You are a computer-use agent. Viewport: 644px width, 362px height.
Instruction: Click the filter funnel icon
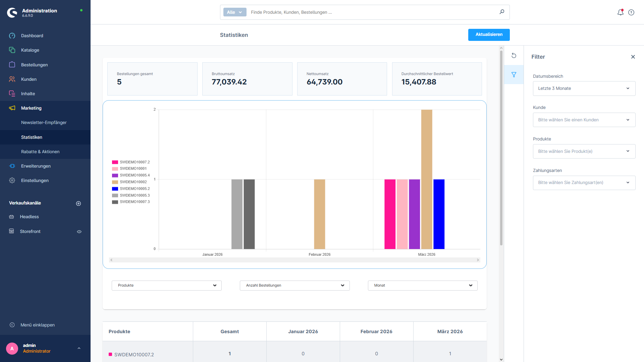point(514,74)
